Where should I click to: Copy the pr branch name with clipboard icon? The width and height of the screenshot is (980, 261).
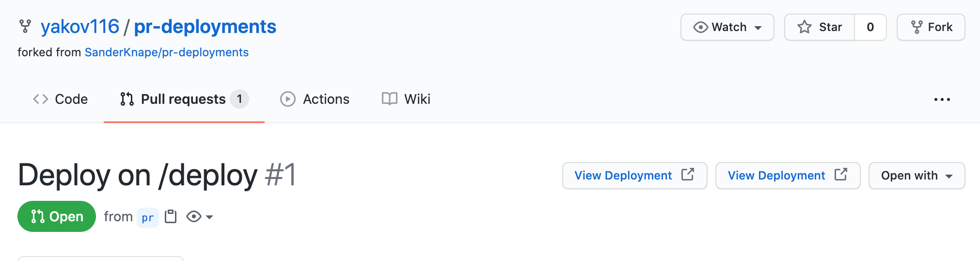(x=171, y=216)
